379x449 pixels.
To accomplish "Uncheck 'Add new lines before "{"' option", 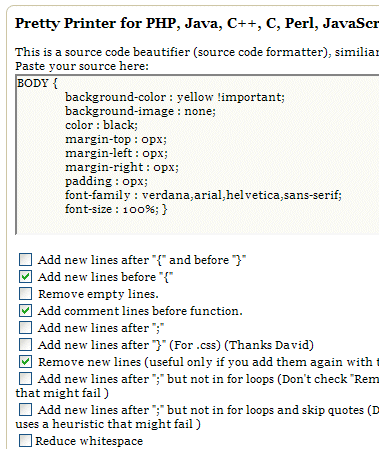I will (x=25, y=276).
